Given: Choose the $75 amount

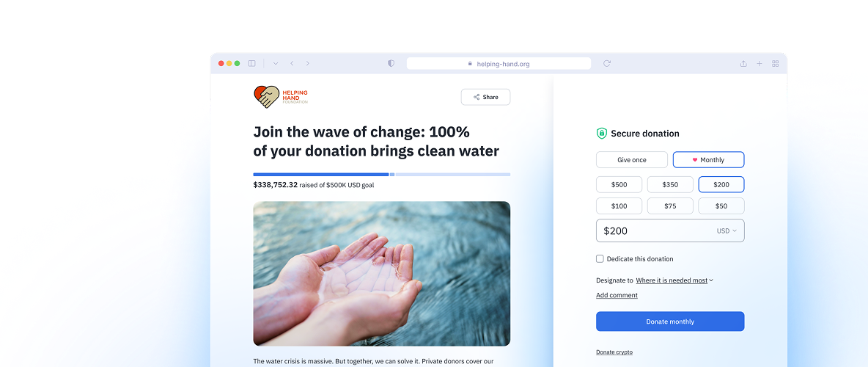Looking at the screenshot, I should click(670, 206).
